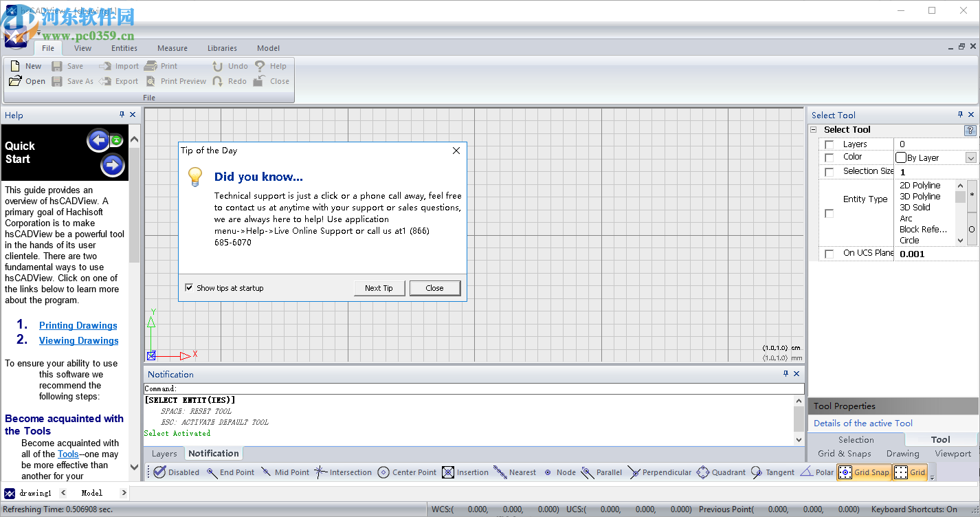Screen dimensions: 980x517
Task: Expand the snap toolbar overflow arrow
Action: (933, 476)
